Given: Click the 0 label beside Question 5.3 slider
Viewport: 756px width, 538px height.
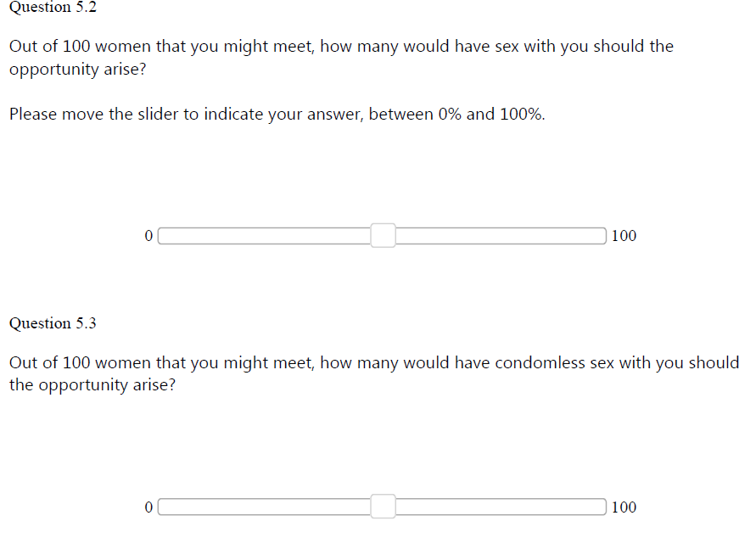Looking at the screenshot, I should point(148,507).
